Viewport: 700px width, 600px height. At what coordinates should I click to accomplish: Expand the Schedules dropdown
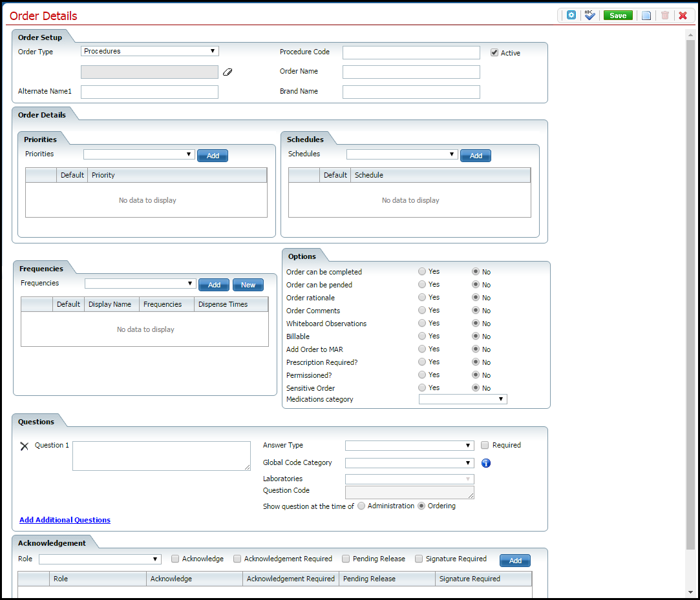point(402,154)
